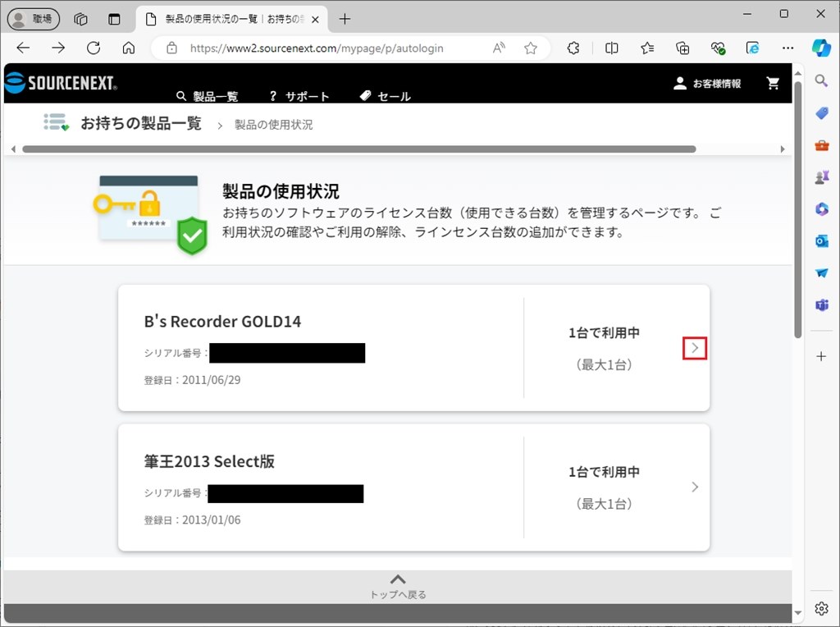Image resolution: width=840 pixels, height=627 pixels.
Task: Expand 筆王2013 Select版 license details chevron
Action: coord(695,487)
